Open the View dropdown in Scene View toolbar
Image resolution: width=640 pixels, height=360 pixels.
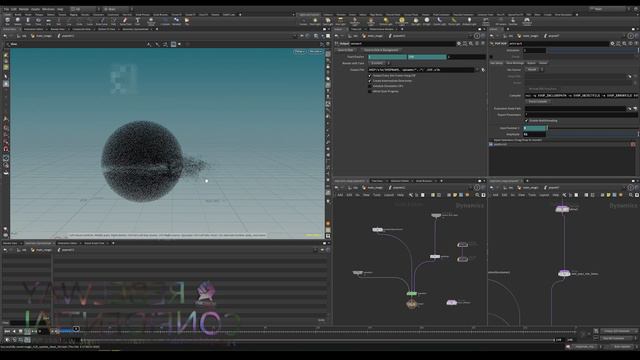13,44
